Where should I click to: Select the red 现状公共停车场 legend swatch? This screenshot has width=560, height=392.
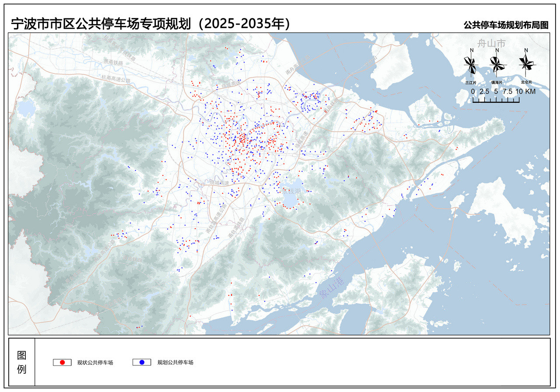(62, 362)
